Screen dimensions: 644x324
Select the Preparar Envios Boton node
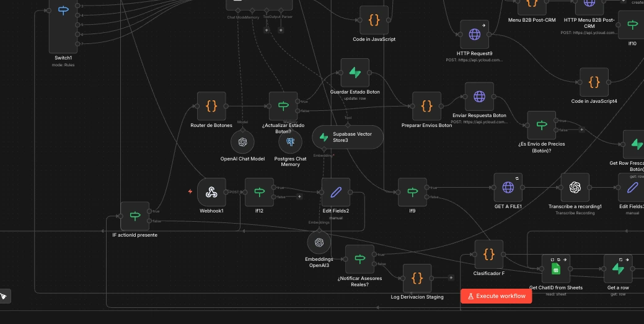(x=426, y=106)
